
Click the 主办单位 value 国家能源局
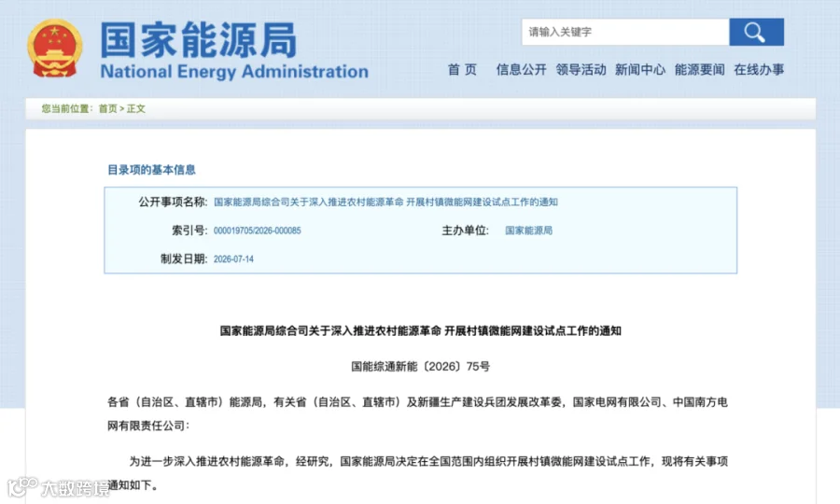(x=529, y=231)
